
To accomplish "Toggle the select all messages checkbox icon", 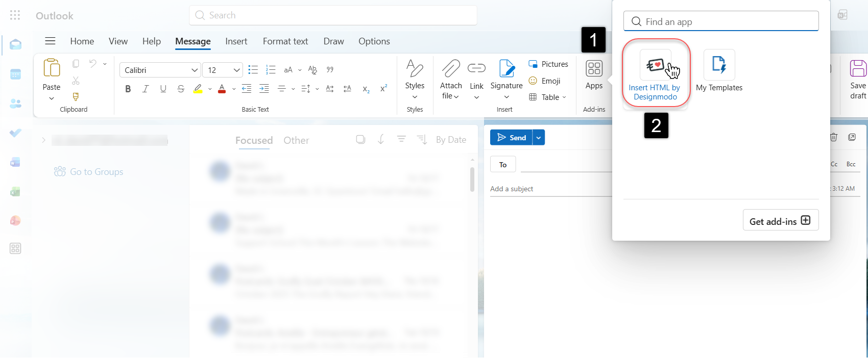I will [360, 139].
